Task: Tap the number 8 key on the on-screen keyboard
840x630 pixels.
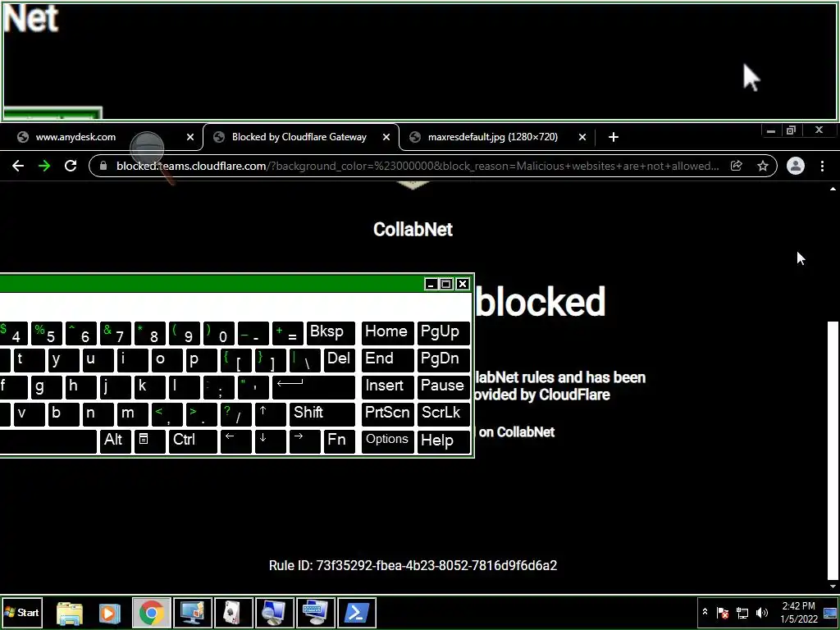Action: (149, 333)
